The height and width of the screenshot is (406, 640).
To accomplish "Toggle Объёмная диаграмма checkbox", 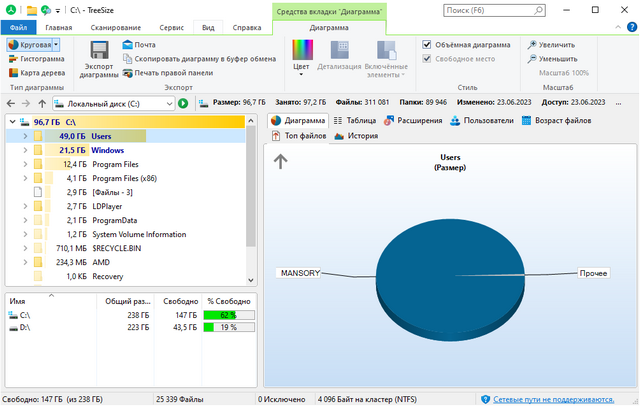I will tap(427, 45).
